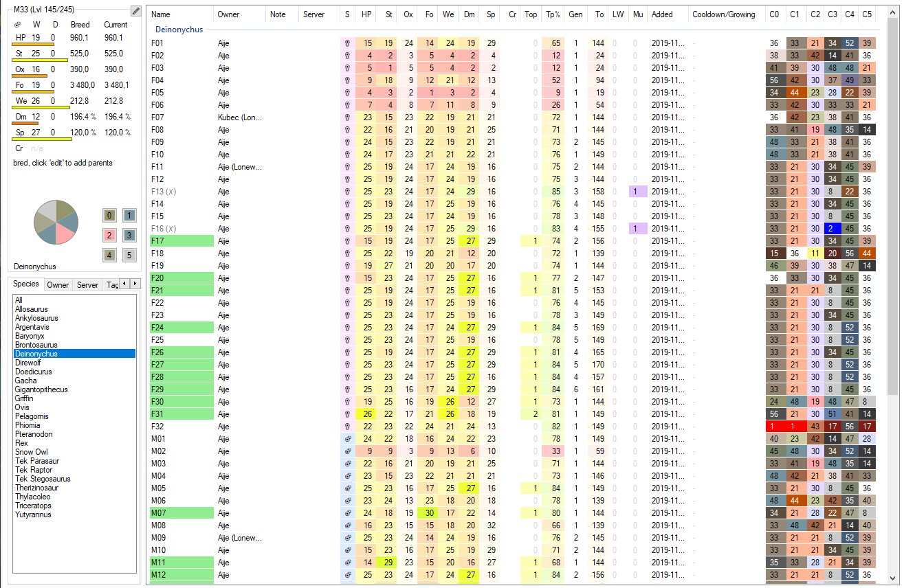
Task: Click the right scroll arrow next to the tabs
Action: coord(135,283)
